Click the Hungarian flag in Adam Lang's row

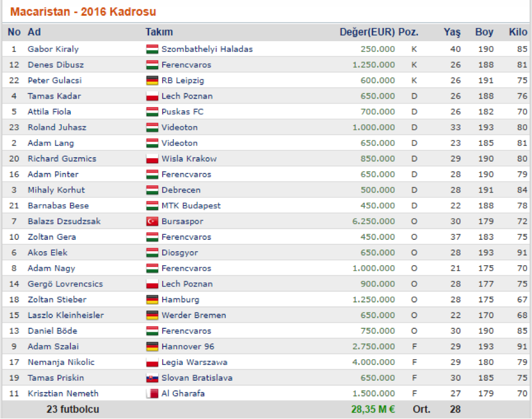tap(152, 143)
